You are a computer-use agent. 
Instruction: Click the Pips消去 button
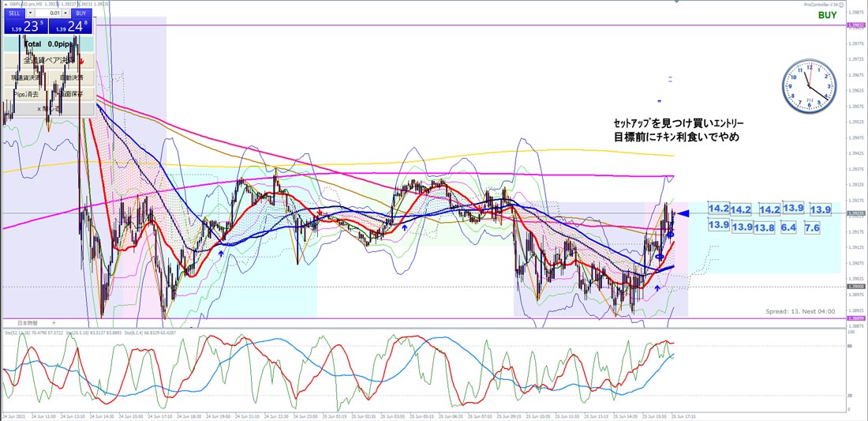26,94
